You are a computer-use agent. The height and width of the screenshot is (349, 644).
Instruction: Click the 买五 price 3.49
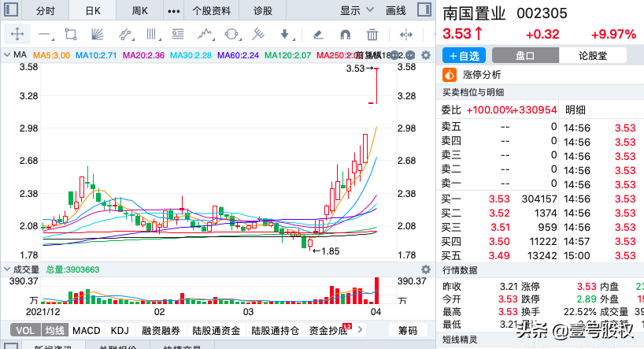tap(499, 256)
